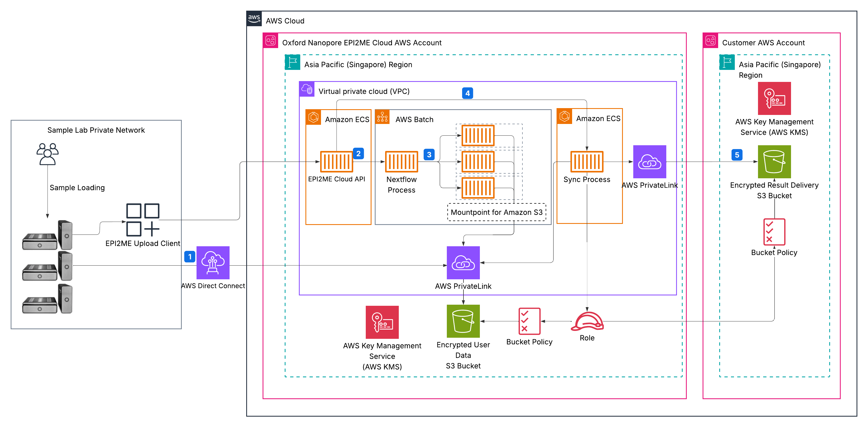The width and height of the screenshot is (868, 427).
Task: Select the AWS Direct Connect icon
Action: tap(213, 263)
